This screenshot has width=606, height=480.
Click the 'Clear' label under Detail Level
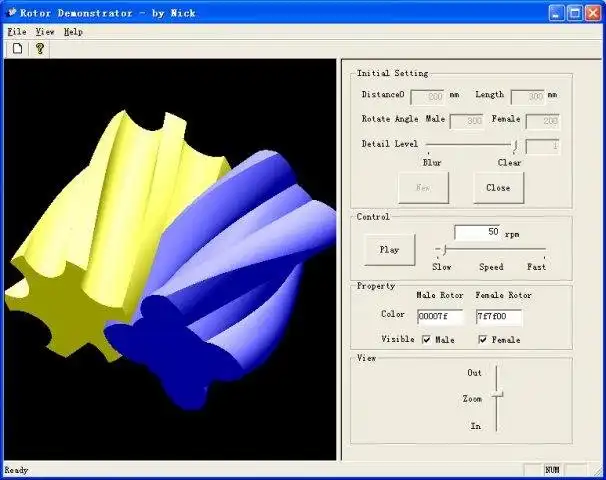pyautogui.click(x=509, y=163)
